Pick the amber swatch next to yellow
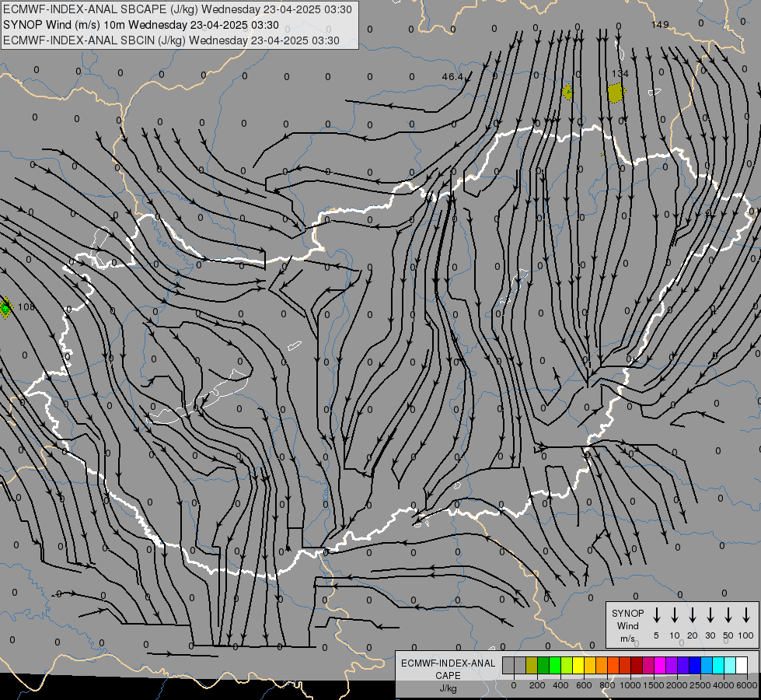Screen dimensions: 761x700 (590, 665)
